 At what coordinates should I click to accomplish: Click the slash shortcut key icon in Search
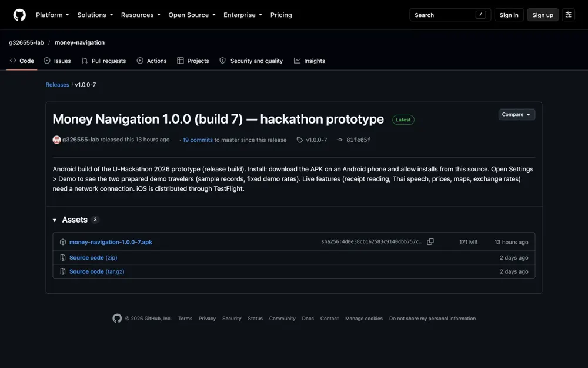(x=480, y=15)
